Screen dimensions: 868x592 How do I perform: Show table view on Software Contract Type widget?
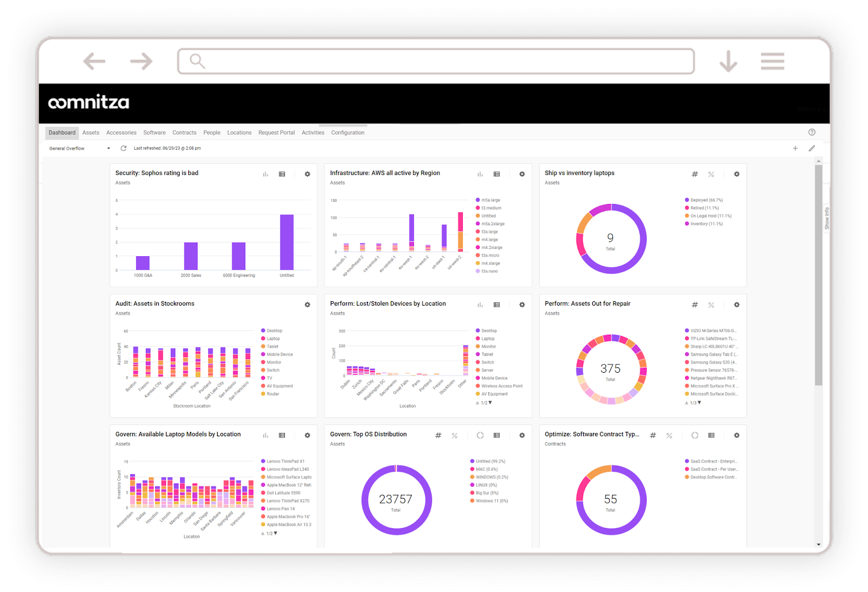click(711, 435)
